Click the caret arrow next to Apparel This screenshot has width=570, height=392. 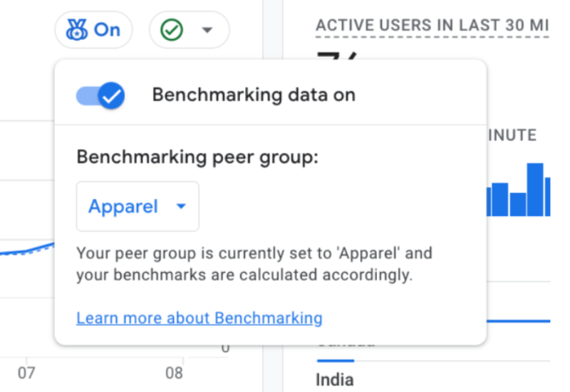pos(181,207)
